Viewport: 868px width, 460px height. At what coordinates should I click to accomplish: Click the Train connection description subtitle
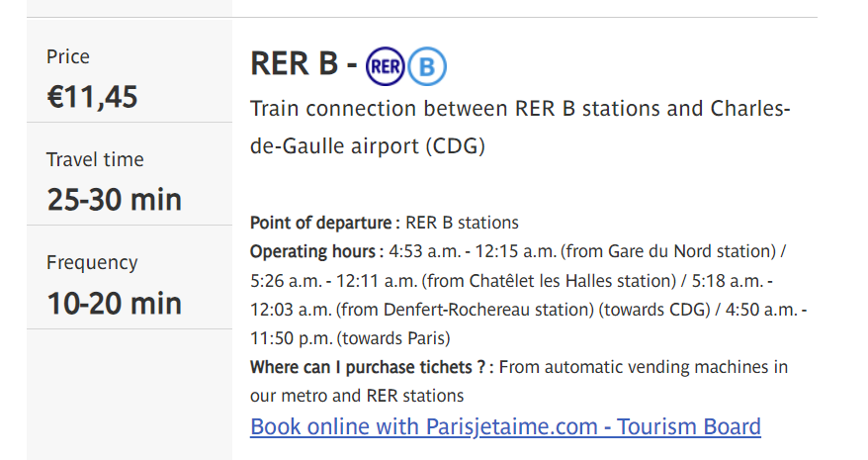point(520,128)
